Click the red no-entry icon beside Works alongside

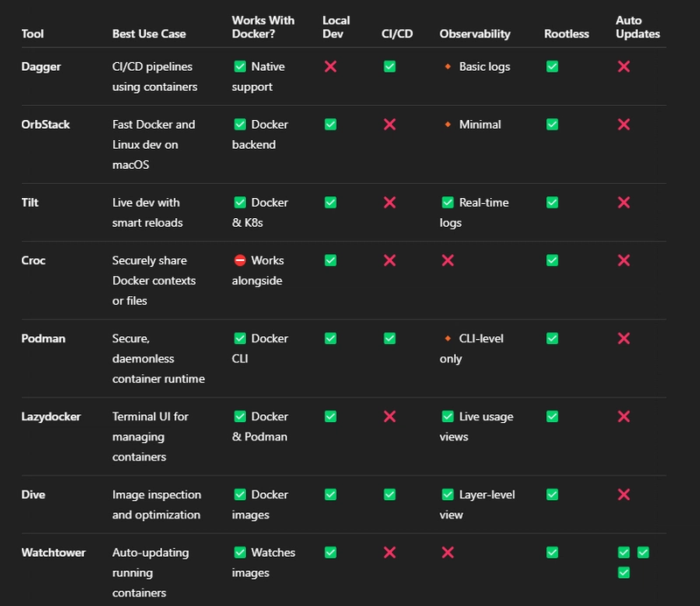[240, 260]
